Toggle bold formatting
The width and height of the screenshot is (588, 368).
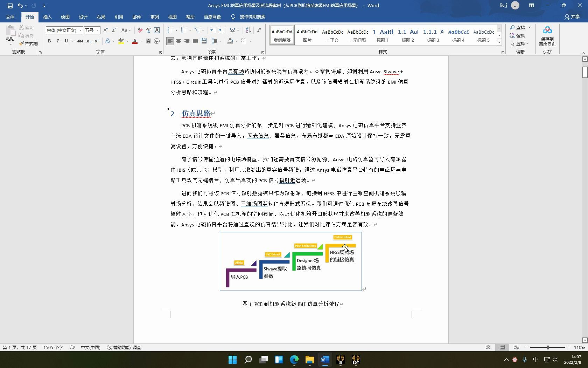coord(49,41)
